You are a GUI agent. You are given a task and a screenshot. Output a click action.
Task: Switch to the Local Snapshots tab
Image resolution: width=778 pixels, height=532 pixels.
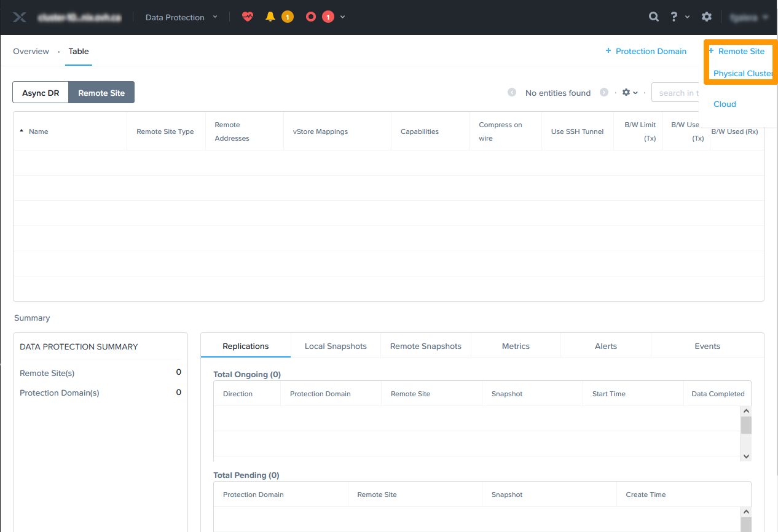(336, 346)
